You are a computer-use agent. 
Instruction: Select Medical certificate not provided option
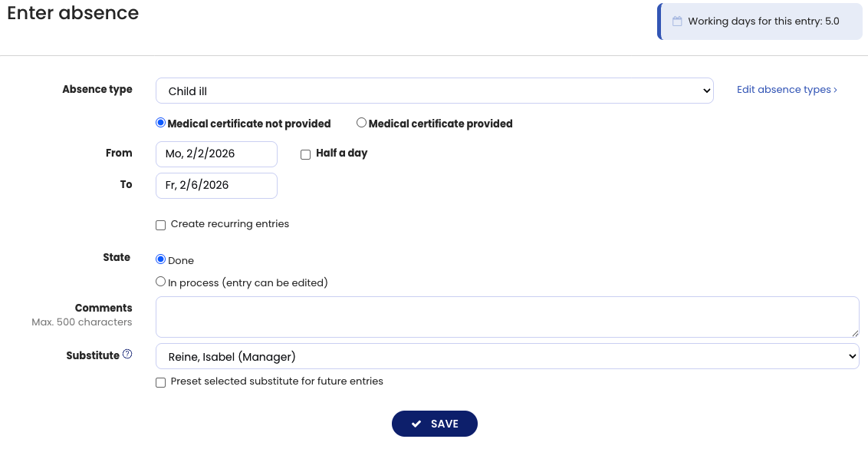pyautogui.click(x=160, y=123)
